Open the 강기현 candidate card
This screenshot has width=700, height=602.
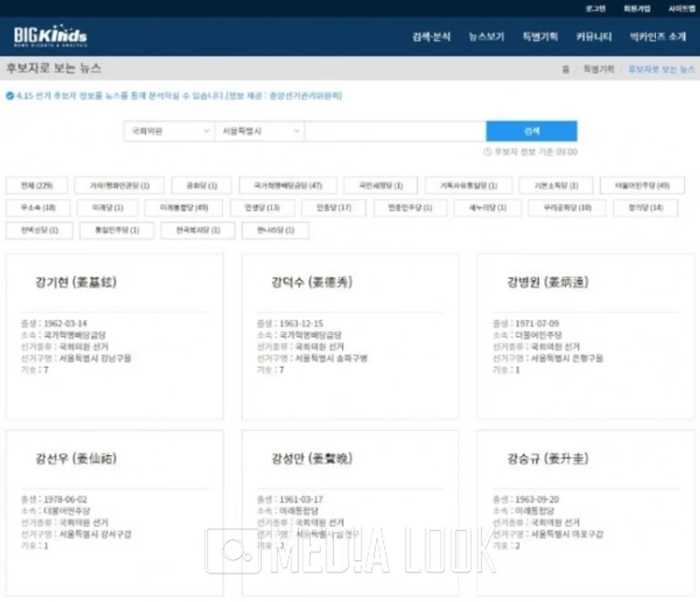tap(115, 336)
